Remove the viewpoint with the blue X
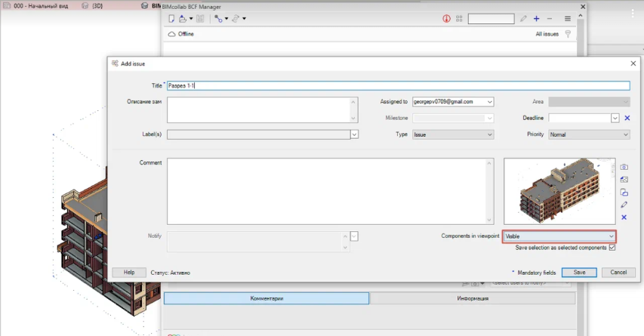Image resolution: width=644 pixels, height=336 pixels. pyautogui.click(x=624, y=217)
